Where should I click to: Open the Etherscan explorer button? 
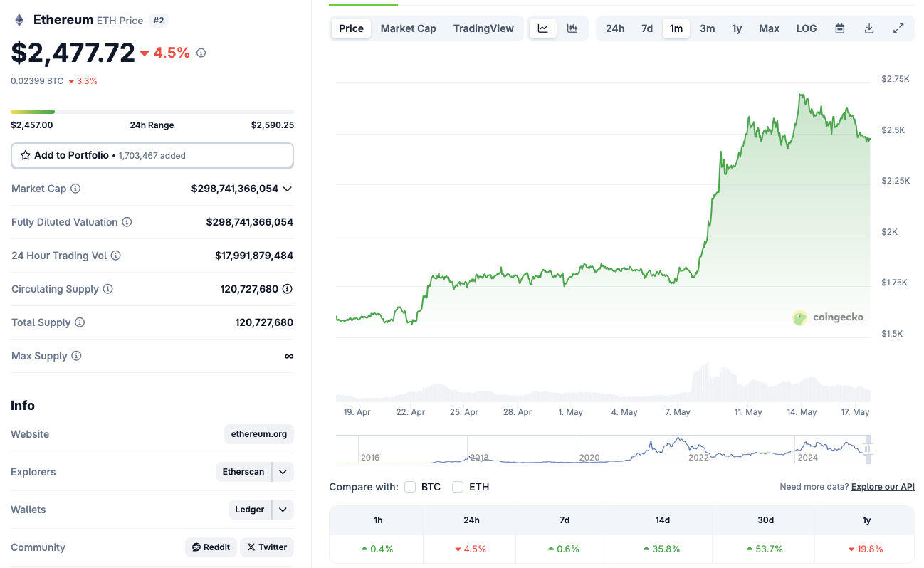(243, 472)
